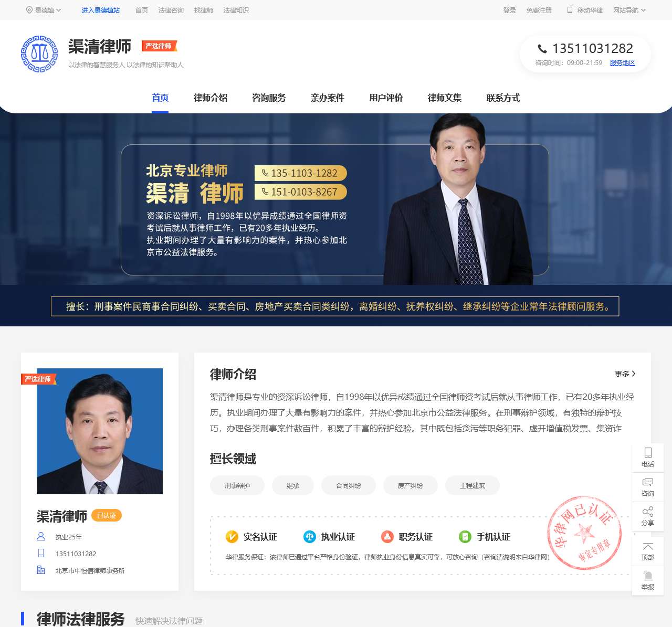Switch to the 用户评价 tab
672x627 pixels.
click(386, 98)
